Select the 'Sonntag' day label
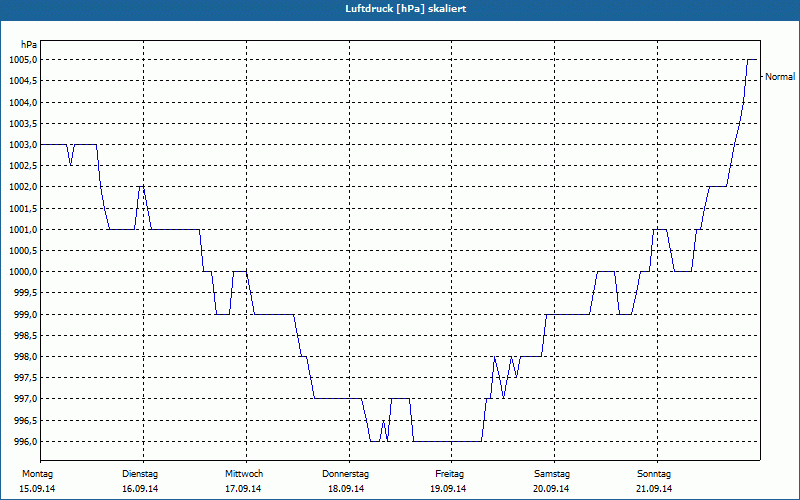The height and width of the screenshot is (500, 800). (x=654, y=474)
